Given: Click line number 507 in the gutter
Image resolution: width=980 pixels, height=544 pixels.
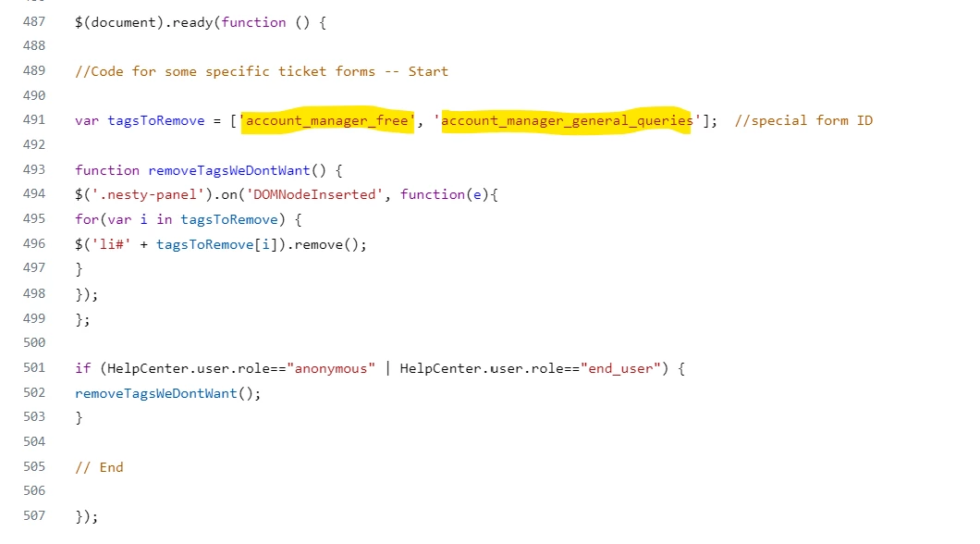Looking at the screenshot, I should pos(34,516).
